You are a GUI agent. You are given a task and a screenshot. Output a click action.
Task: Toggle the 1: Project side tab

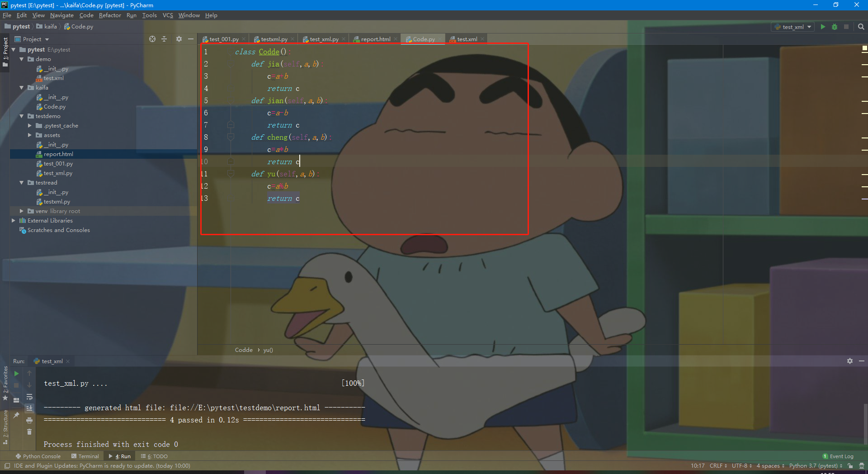tap(5, 52)
